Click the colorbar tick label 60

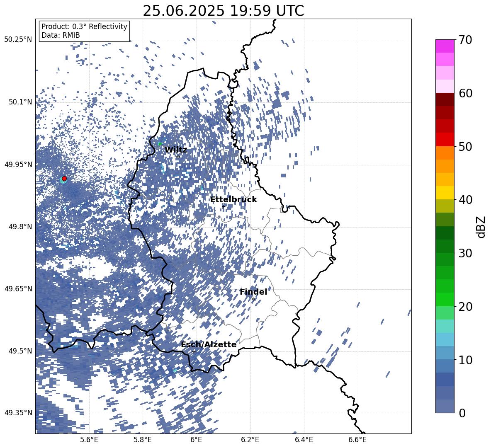coord(466,93)
